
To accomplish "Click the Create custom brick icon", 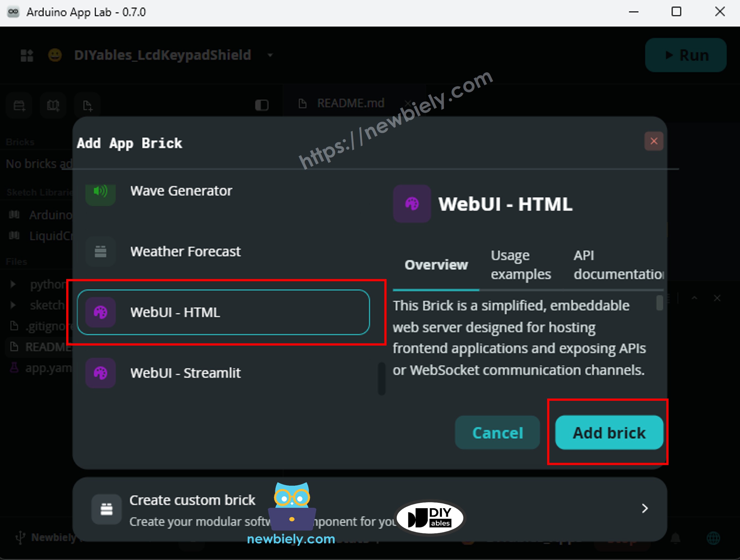I will click(x=107, y=509).
